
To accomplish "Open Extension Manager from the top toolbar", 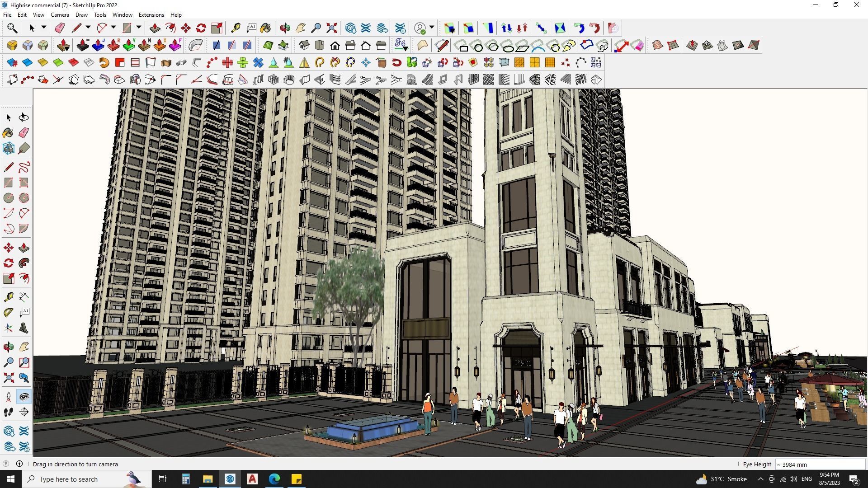I will tap(401, 28).
